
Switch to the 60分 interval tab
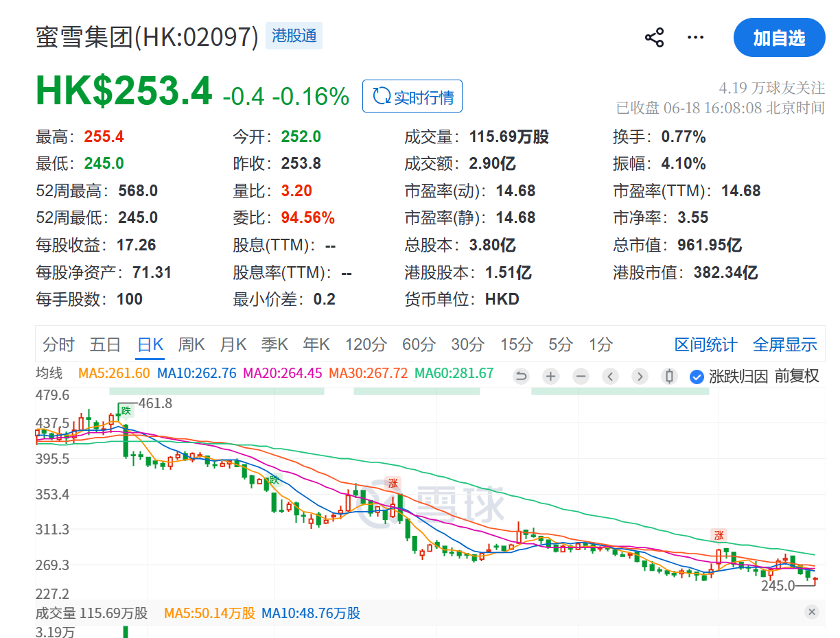pos(419,344)
